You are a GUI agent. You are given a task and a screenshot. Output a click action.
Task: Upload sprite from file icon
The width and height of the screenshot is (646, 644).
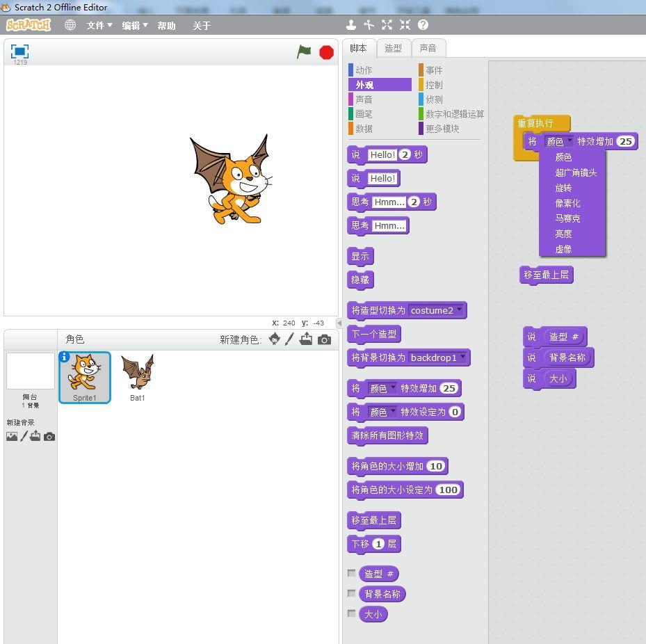point(306,339)
